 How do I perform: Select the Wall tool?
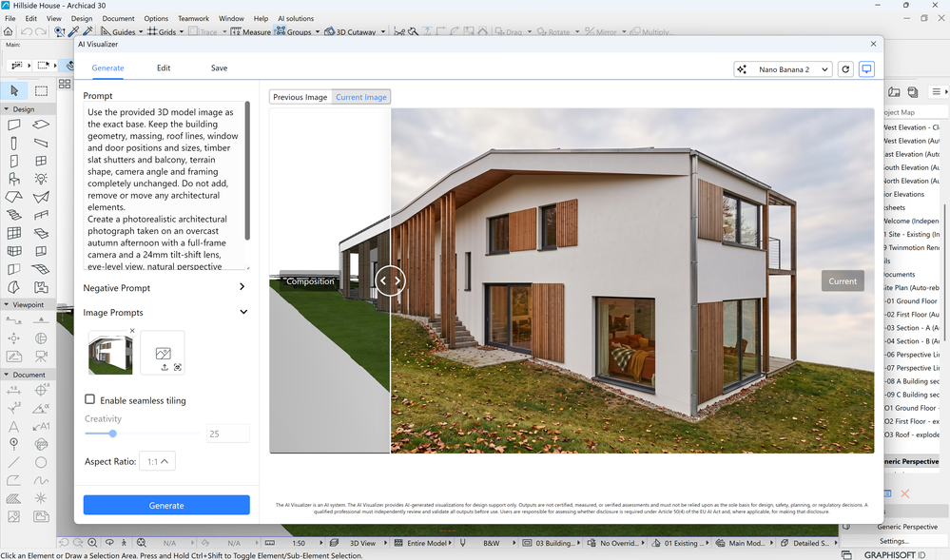[x=14, y=125]
